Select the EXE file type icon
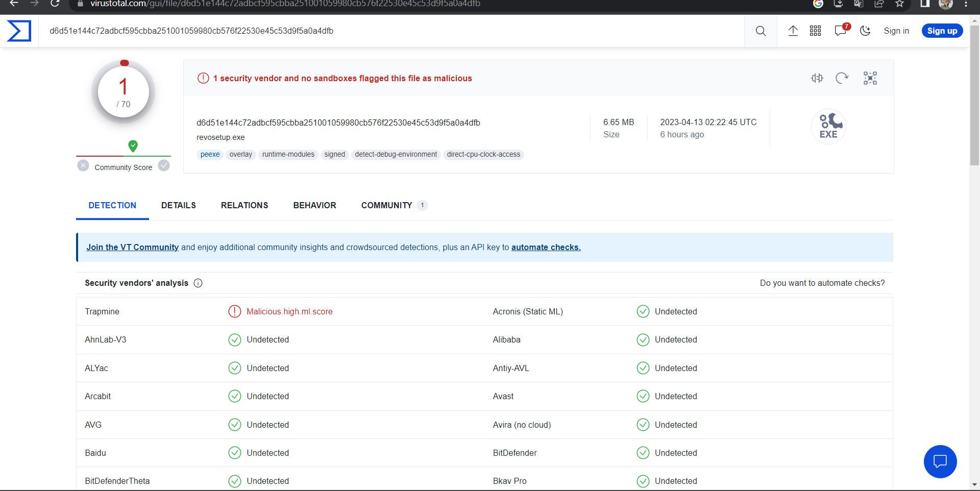The image size is (980, 491). [x=828, y=127]
